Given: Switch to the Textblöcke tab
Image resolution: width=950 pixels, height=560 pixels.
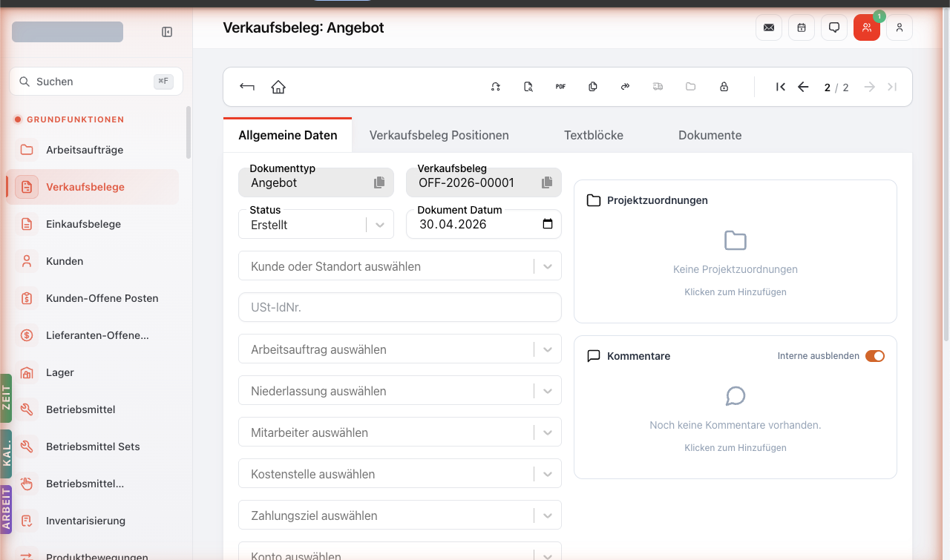Looking at the screenshot, I should [594, 135].
